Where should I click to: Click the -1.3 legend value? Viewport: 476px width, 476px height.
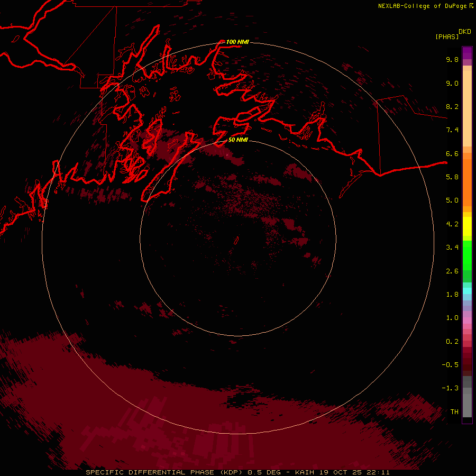450,388
